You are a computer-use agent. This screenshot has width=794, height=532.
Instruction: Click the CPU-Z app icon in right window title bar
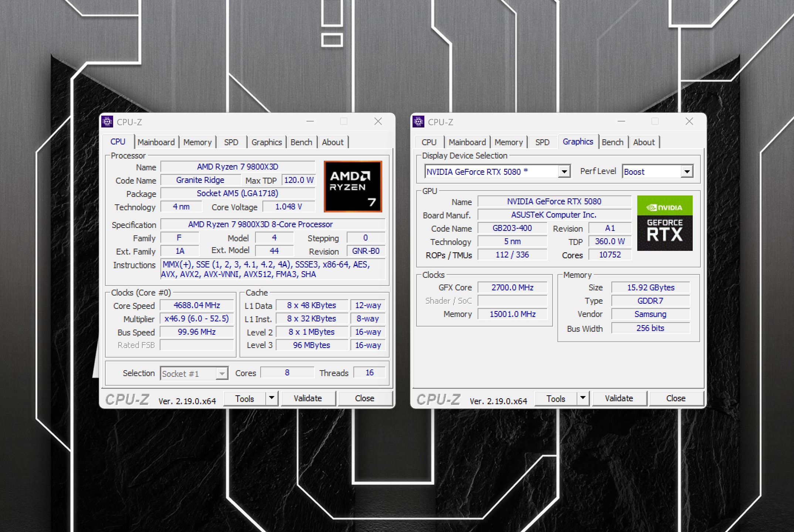(x=418, y=122)
